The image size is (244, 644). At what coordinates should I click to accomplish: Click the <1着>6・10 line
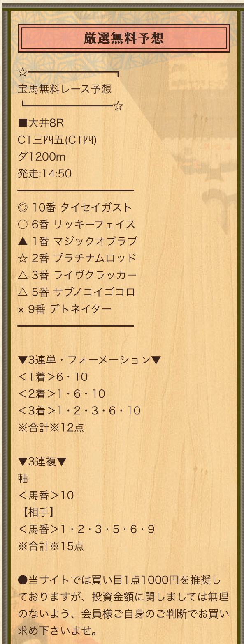[x=53, y=377]
